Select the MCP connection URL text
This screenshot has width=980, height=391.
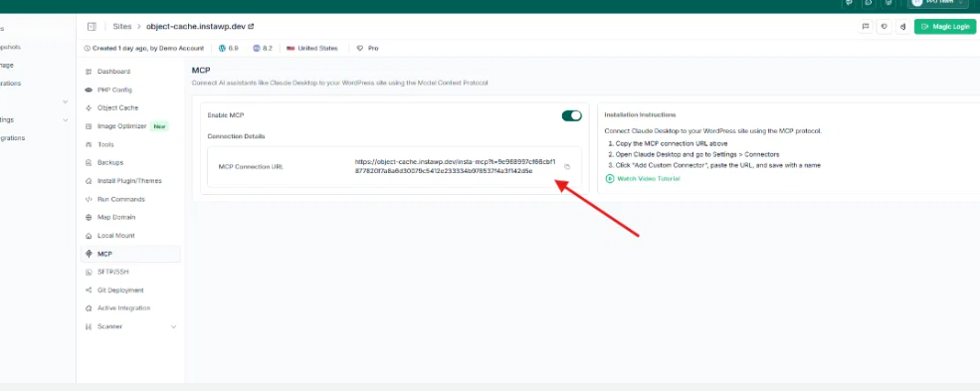coord(455,166)
